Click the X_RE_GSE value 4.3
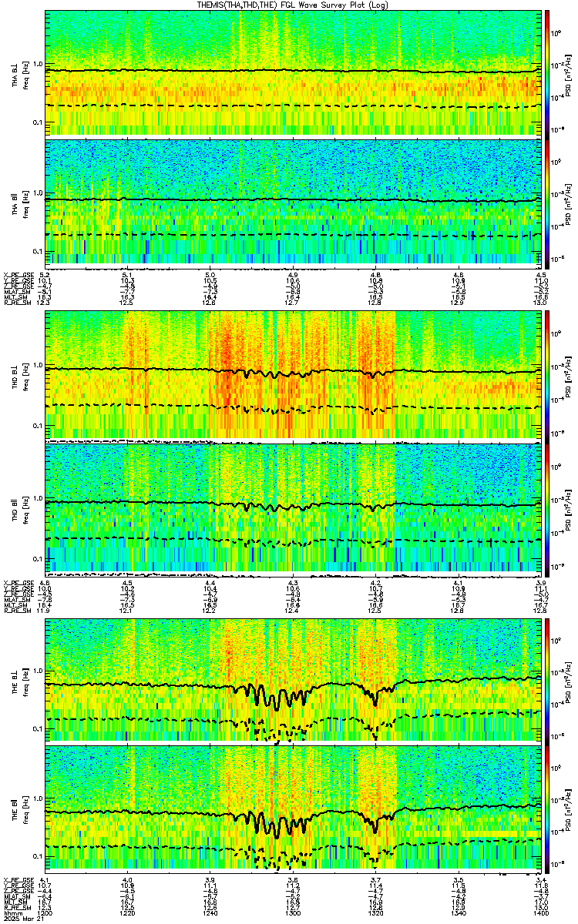This screenshot has height=924, width=578. tap(293, 582)
